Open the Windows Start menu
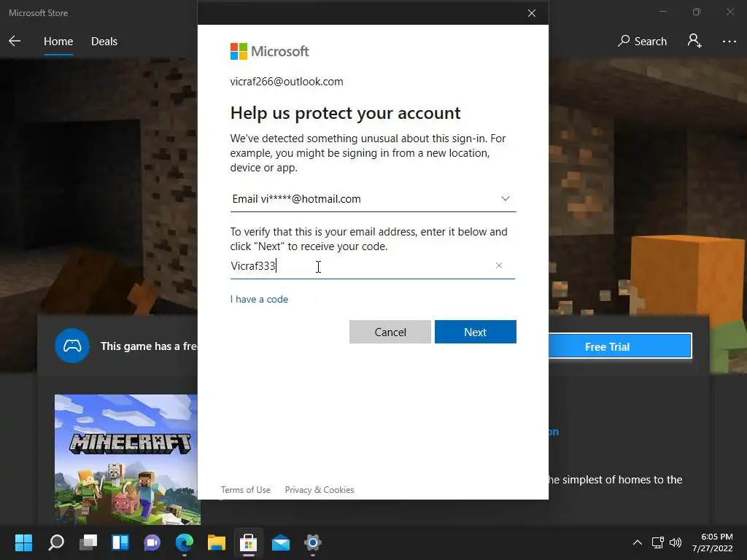Screen dimensions: 747x560 click(x=23, y=542)
